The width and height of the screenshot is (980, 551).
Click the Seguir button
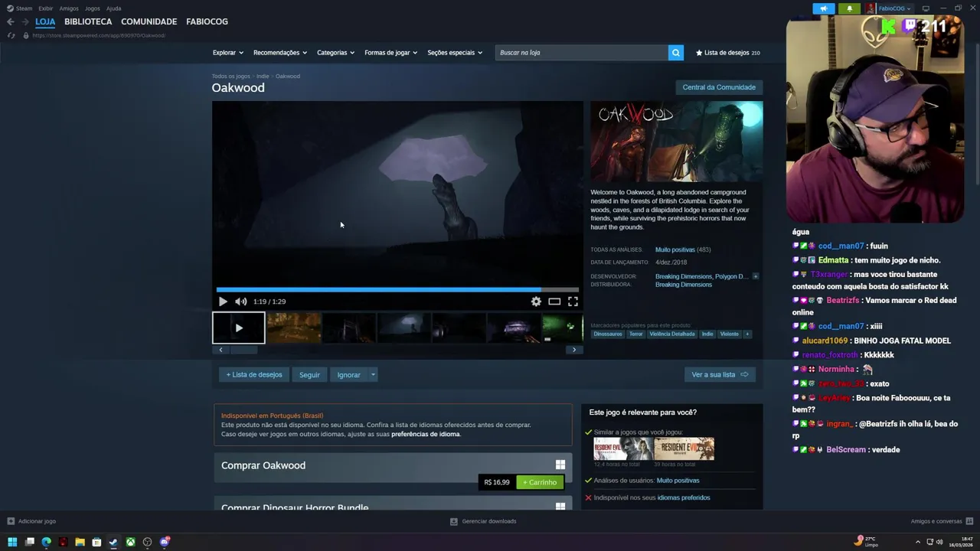(309, 375)
